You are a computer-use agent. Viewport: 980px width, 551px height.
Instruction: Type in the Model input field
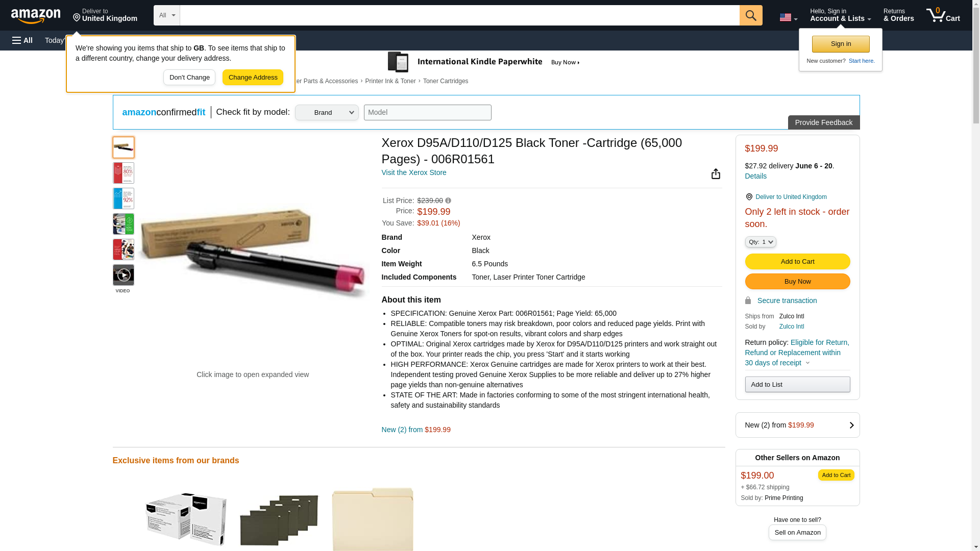click(427, 113)
